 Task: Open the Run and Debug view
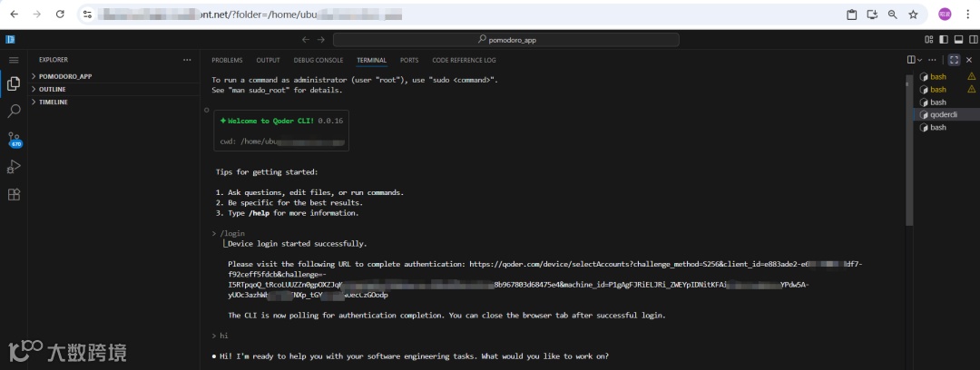tap(14, 167)
